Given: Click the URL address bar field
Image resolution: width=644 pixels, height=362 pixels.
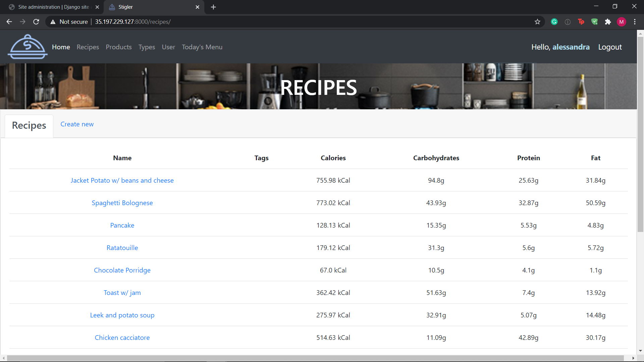Looking at the screenshot, I should pos(302,22).
